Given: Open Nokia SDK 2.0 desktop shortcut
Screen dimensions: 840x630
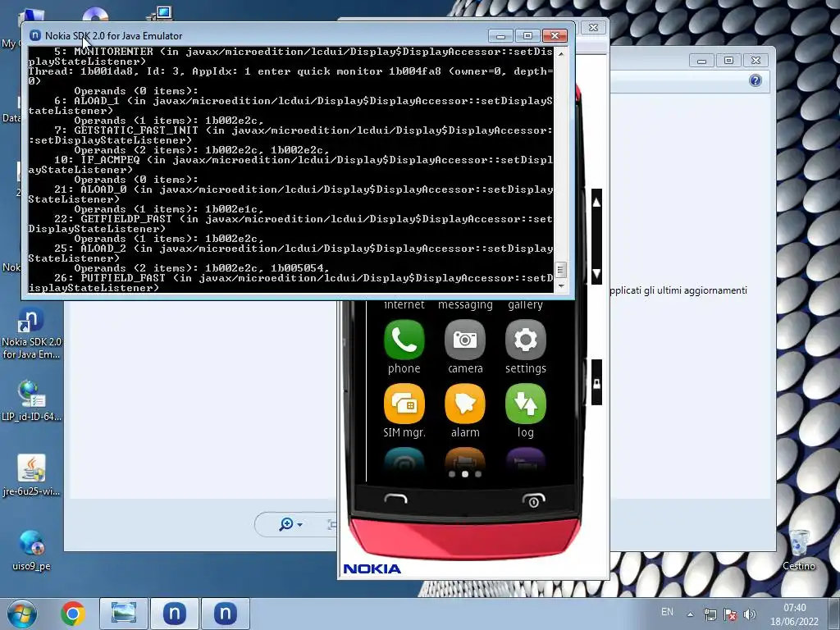Looking at the screenshot, I should pos(31,333).
